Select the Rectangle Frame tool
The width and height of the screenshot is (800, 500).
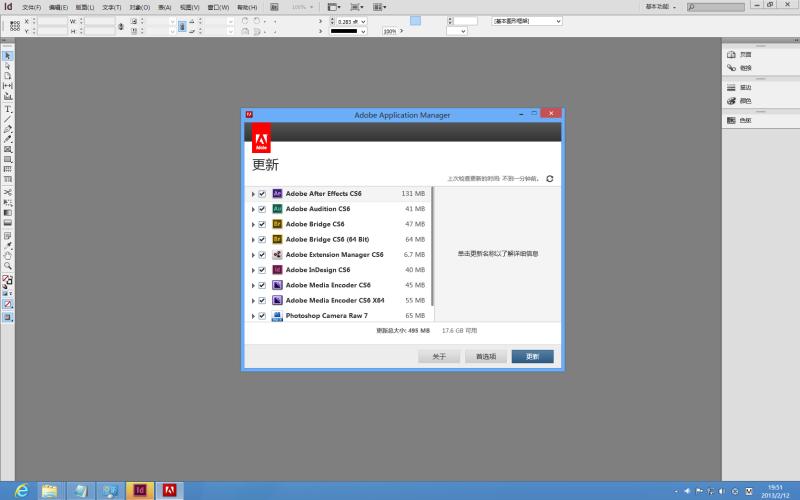click(x=8, y=149)
